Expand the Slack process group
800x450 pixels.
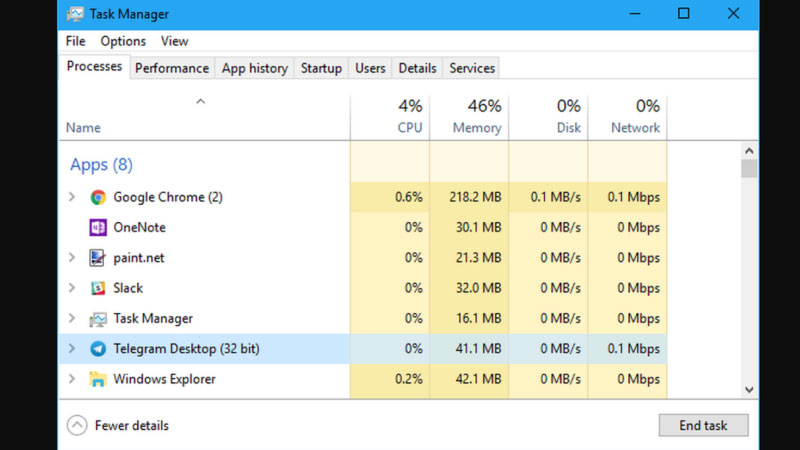tap(72, 288)
